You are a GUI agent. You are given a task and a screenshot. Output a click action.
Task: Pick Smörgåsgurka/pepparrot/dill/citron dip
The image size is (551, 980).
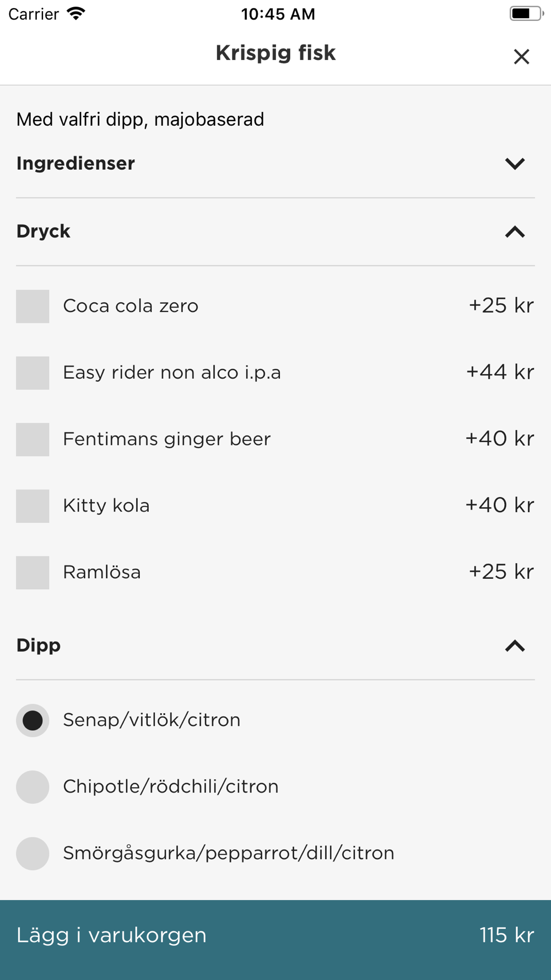[x=33, y=854]
